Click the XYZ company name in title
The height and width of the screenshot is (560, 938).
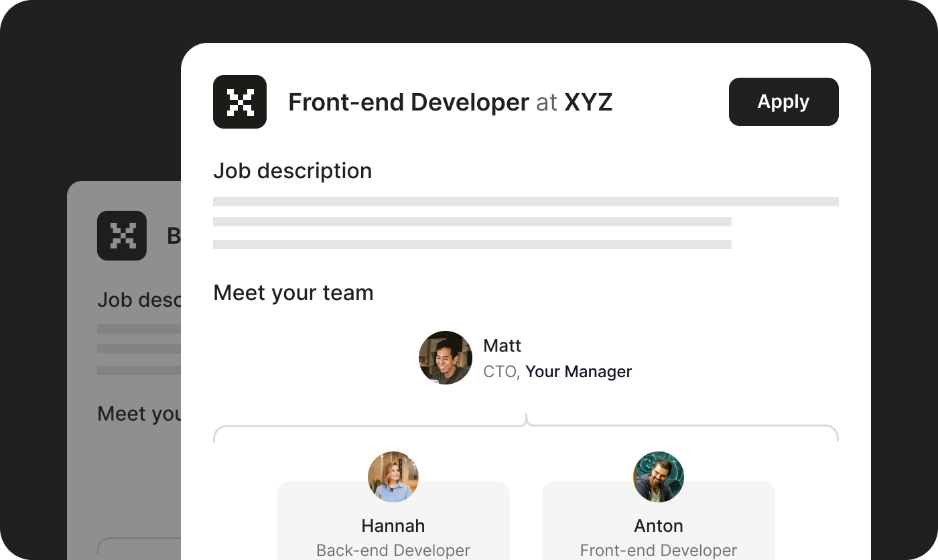coord(588,102)
